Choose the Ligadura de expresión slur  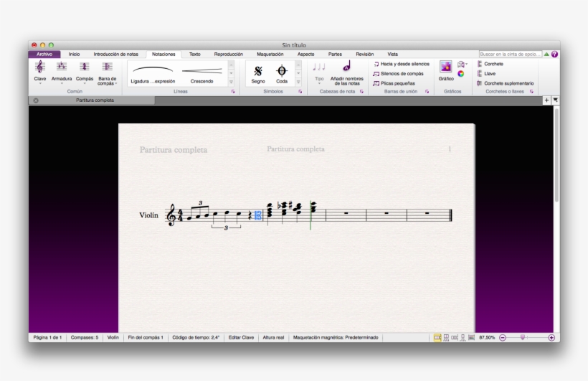click(153, 72)
